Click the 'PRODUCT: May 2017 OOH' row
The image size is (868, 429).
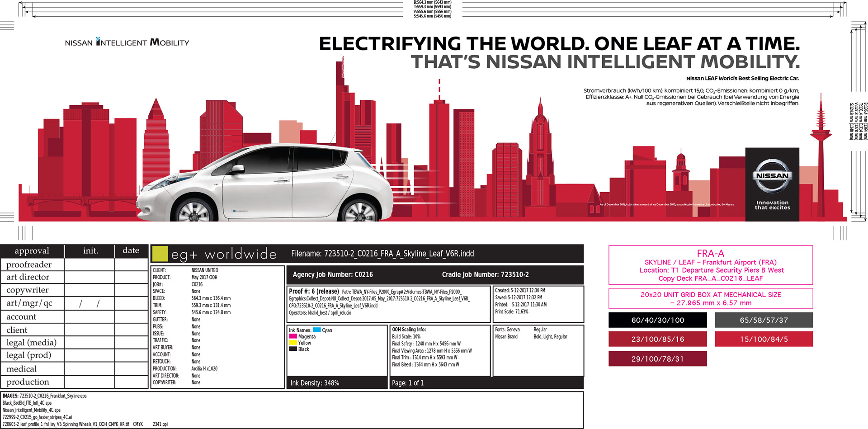(185, 277)
